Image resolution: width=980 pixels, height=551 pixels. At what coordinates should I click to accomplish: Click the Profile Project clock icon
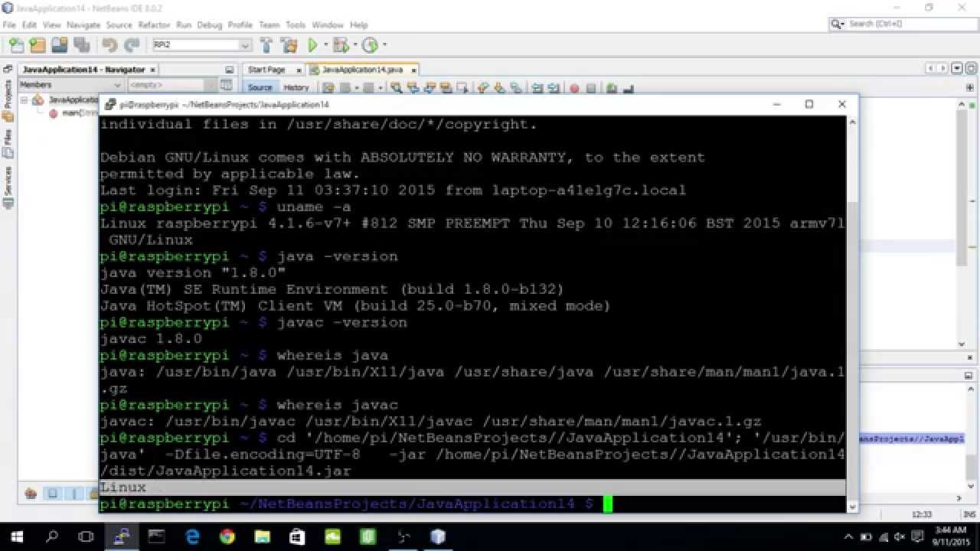tap(370, 45)
